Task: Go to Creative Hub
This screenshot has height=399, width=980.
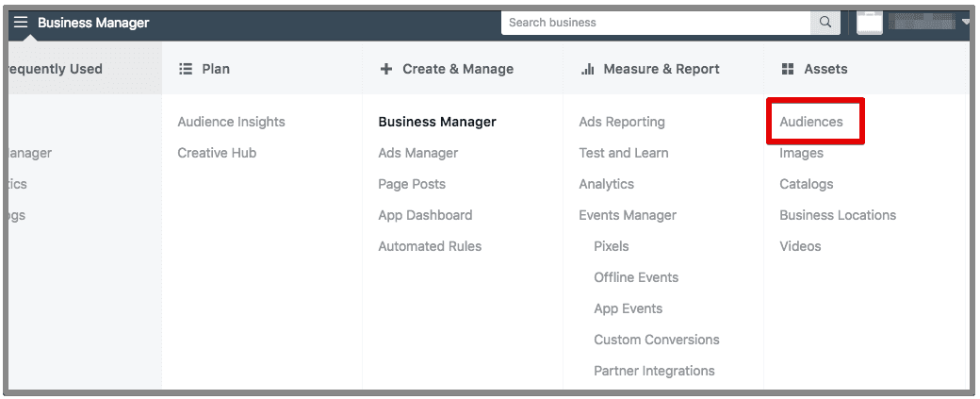Action: point(217,153)
